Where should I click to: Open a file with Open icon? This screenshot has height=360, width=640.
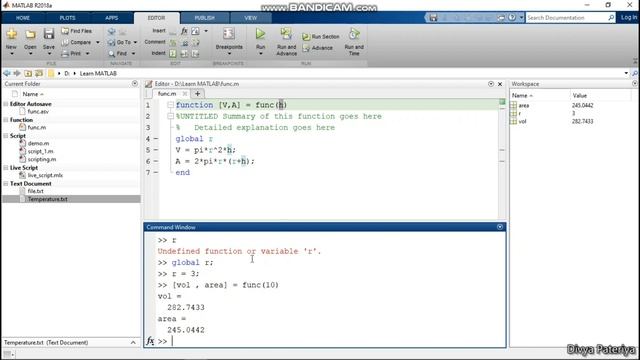(30, 34)
